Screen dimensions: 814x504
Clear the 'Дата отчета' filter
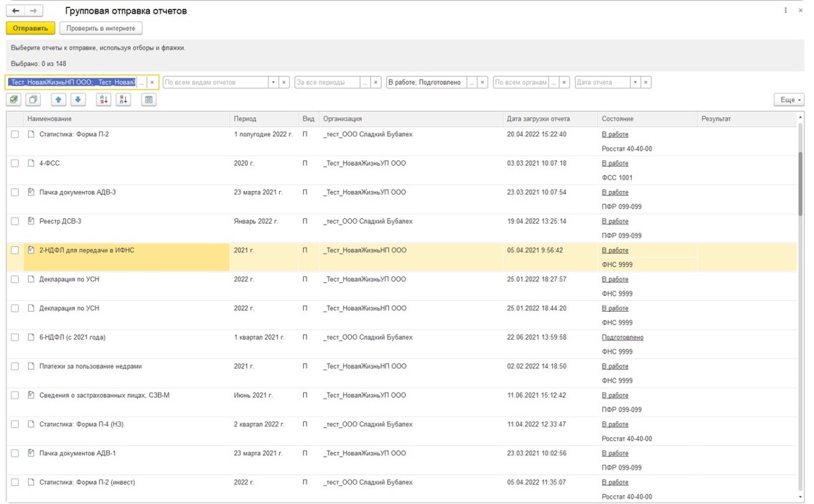[x=646, y=82]
